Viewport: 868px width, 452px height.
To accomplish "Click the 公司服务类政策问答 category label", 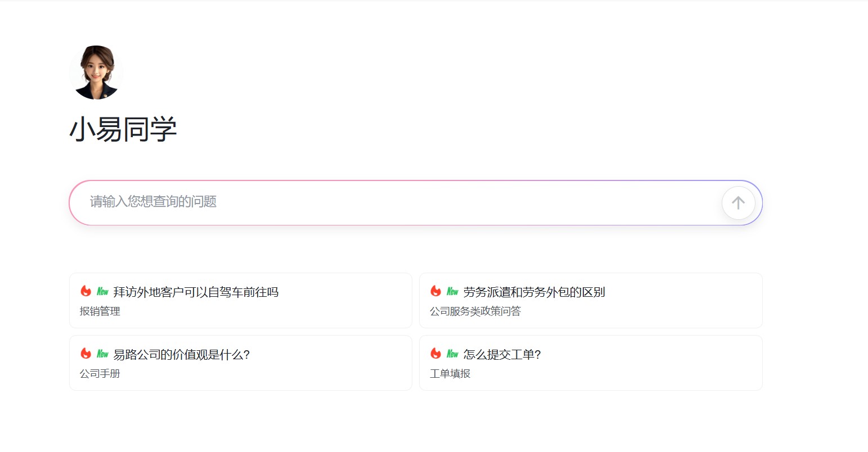I will 475,311.
